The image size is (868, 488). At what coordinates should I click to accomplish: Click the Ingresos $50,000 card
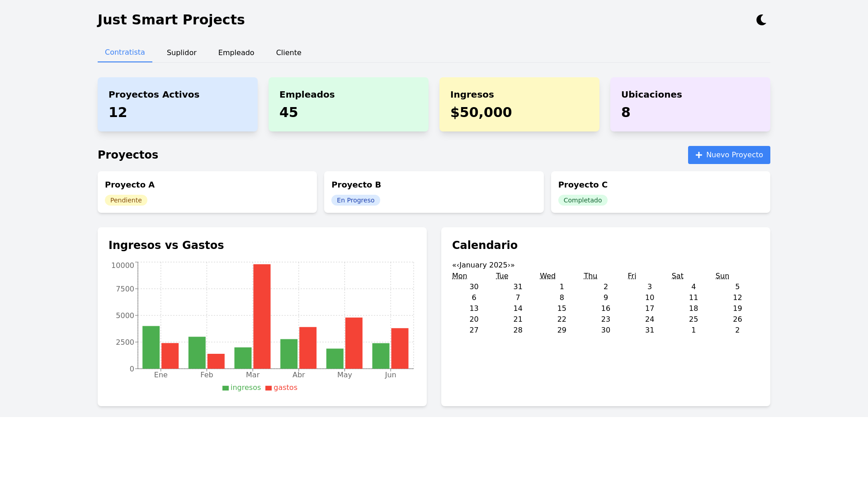click(519, 104)
